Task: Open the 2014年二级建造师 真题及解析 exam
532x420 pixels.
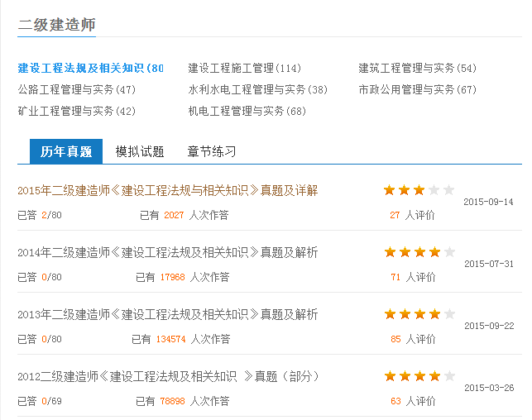Action: [168, 252]
